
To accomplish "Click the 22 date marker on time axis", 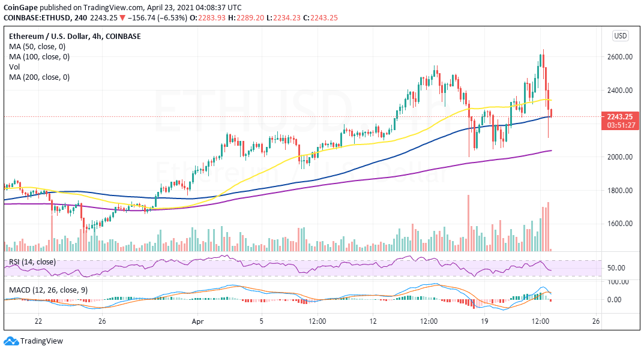I will point(38,321).
